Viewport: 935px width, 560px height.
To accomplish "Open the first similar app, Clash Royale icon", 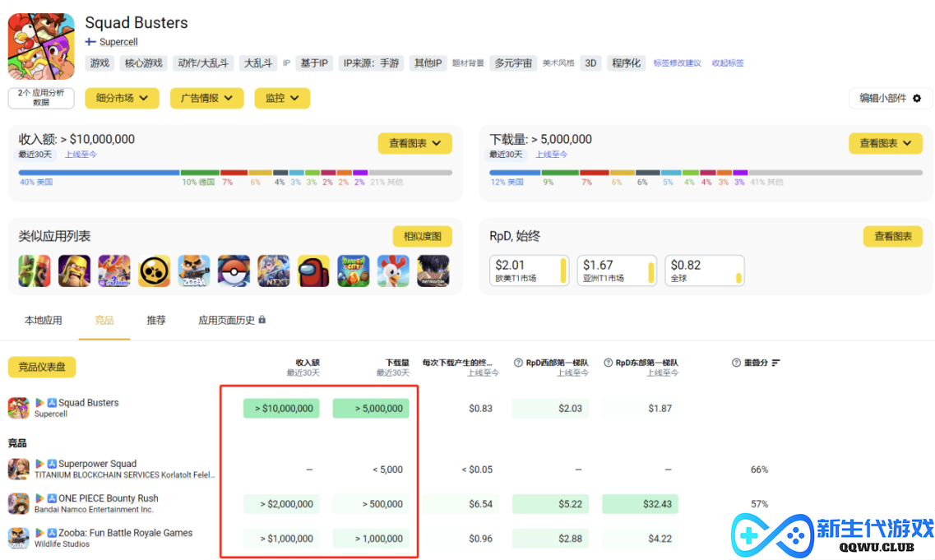I will point(35,271).
